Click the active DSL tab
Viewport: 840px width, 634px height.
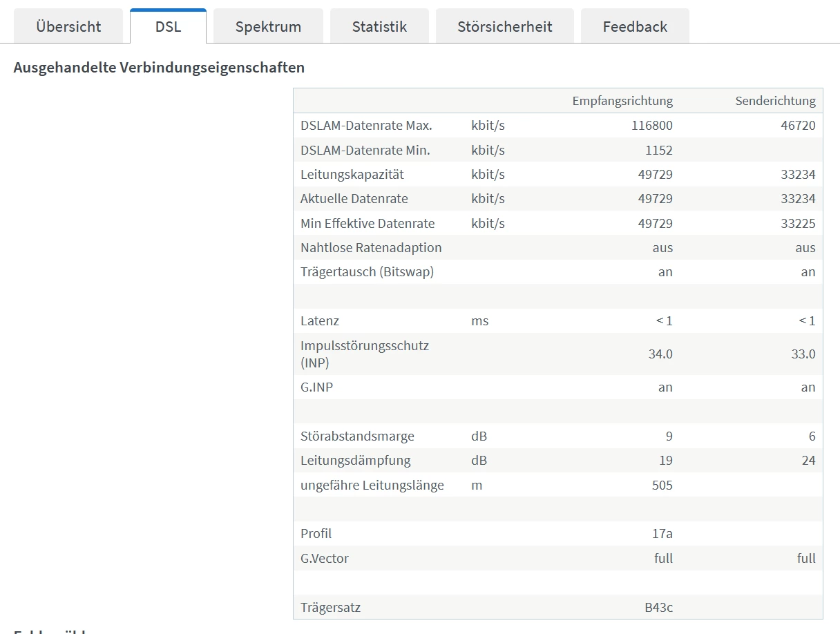(168, 27)
